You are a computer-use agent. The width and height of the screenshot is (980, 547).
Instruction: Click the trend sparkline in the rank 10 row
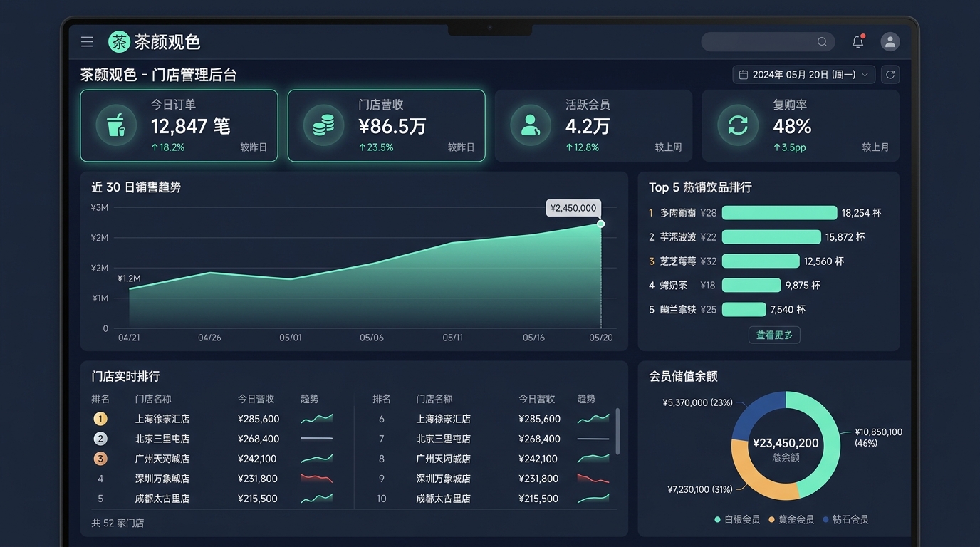tap(593, 499)
